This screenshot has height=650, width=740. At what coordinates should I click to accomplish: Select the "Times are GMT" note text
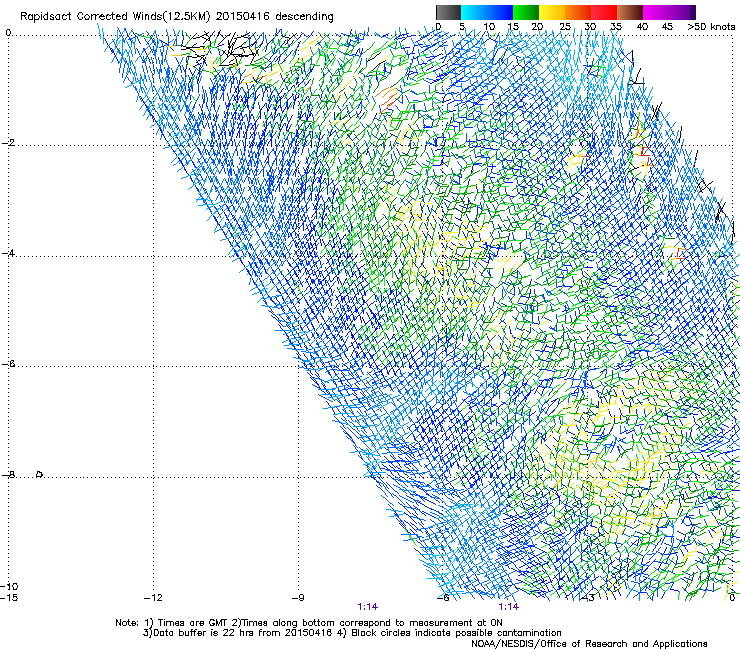pyautogui.click(x=193, y=623)
